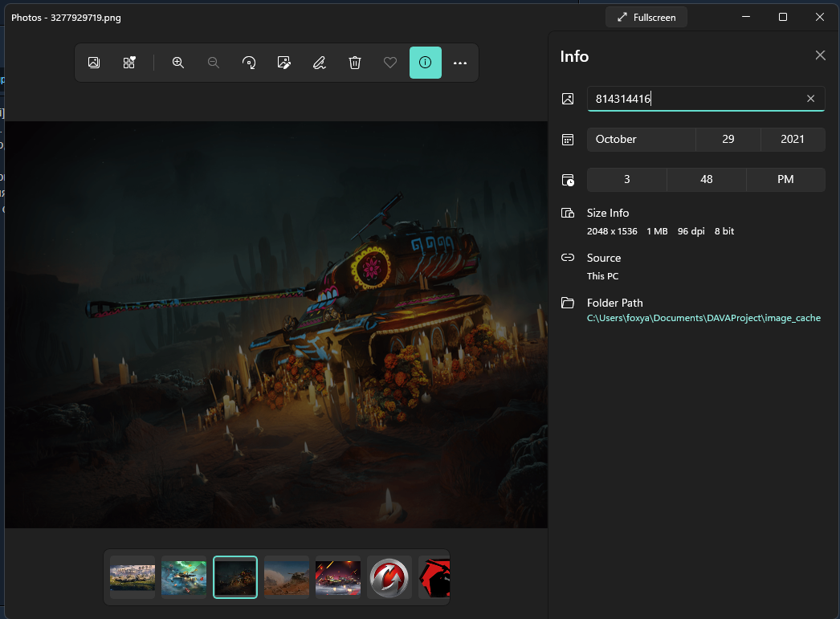This screenshot has height=619, width=840.
Task: Change the hour field 3
Action: [x=626, y=179]
